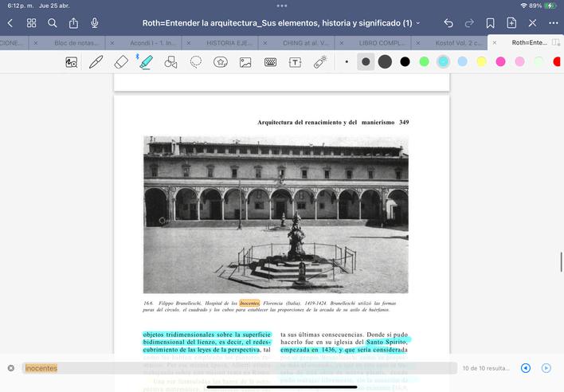Switch to the CHING at al. tab
The height and width of the screenshot is (392, 564).
[x=306, y=43]
